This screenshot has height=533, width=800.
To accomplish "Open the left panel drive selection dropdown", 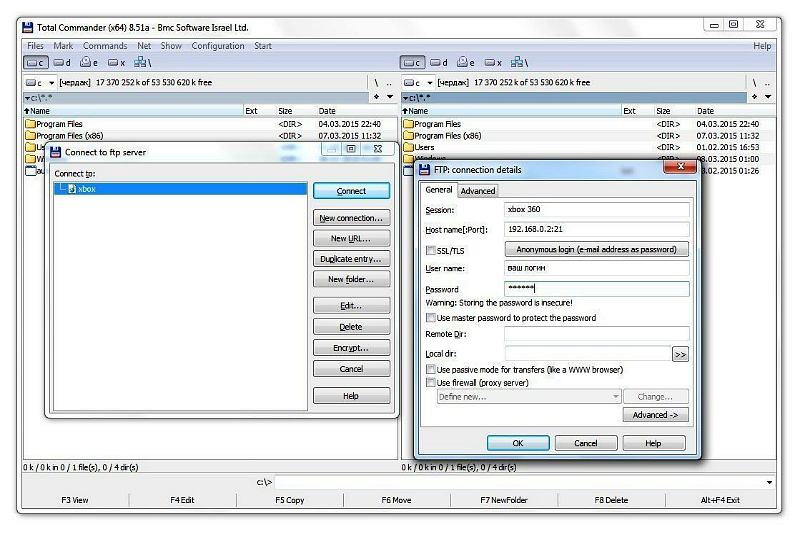I will (x=39, y=83).
